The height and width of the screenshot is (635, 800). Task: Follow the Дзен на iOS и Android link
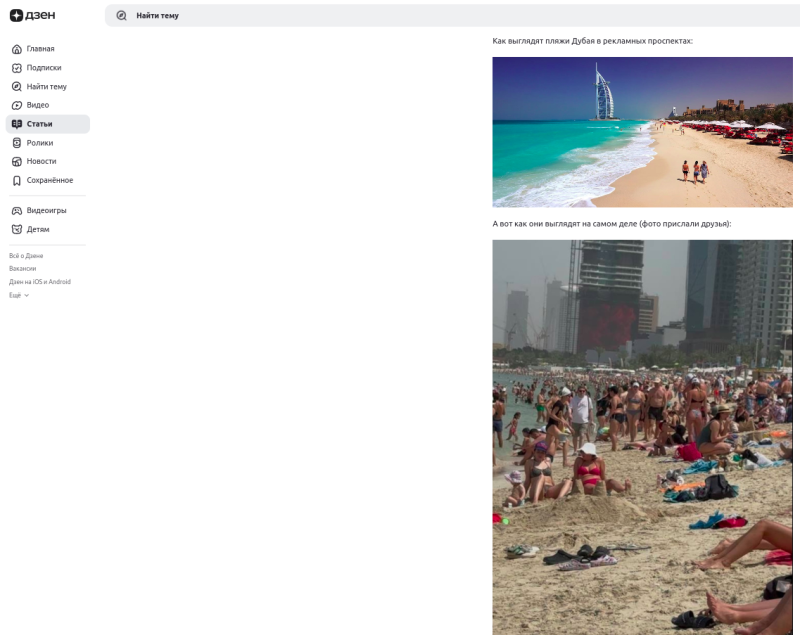coord(40,282)
